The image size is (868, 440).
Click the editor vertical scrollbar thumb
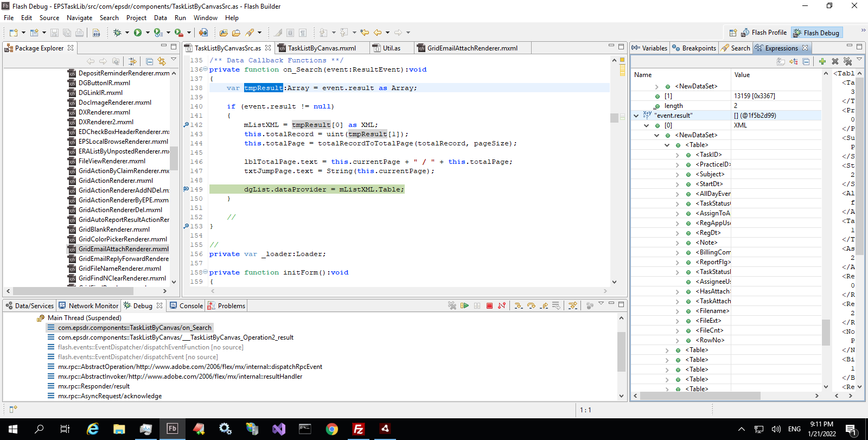[x=614, y=118]
